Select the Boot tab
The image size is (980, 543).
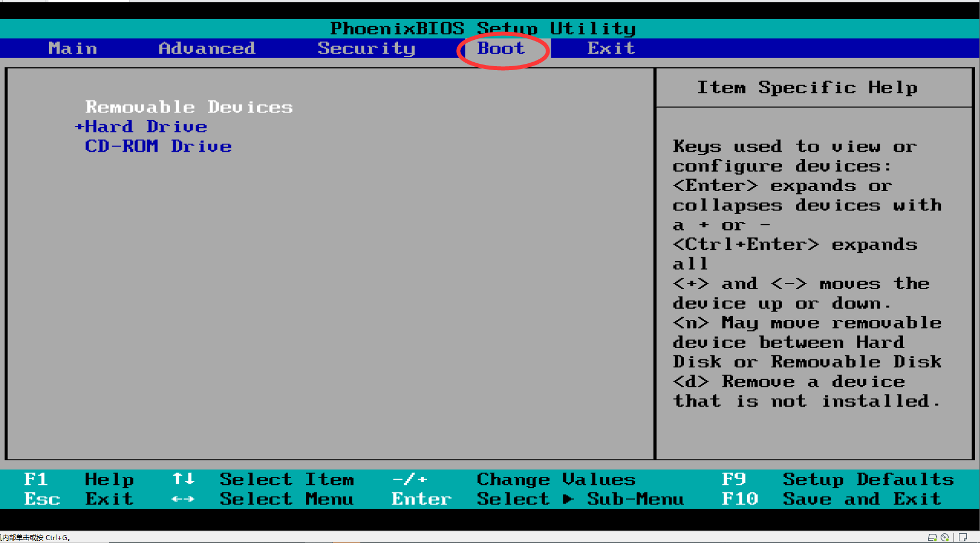pos(501,48)
